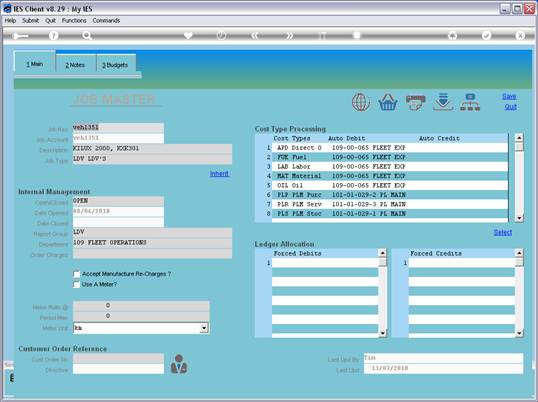
Task: Click Cost Types list scroll down arrow
Action: coord(519,218)
